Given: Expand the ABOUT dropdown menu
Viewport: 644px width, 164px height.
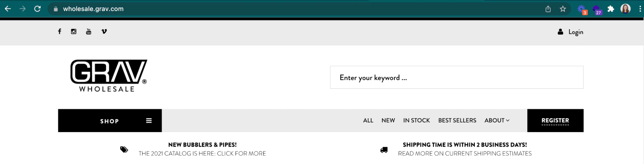Looking at the screenshot, I should coord(497,121).
